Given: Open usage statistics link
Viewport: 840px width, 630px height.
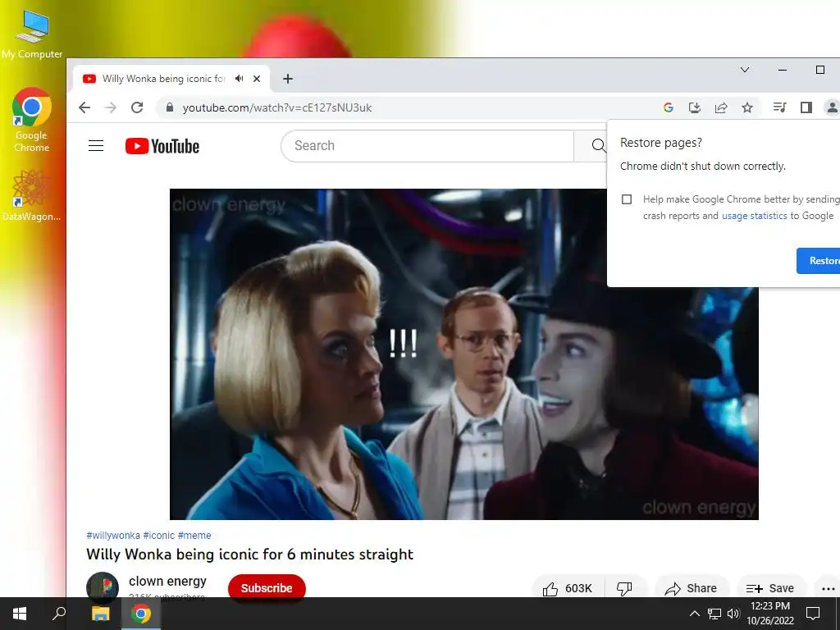Looking at the screenshot, I should [x=755, y=216].
